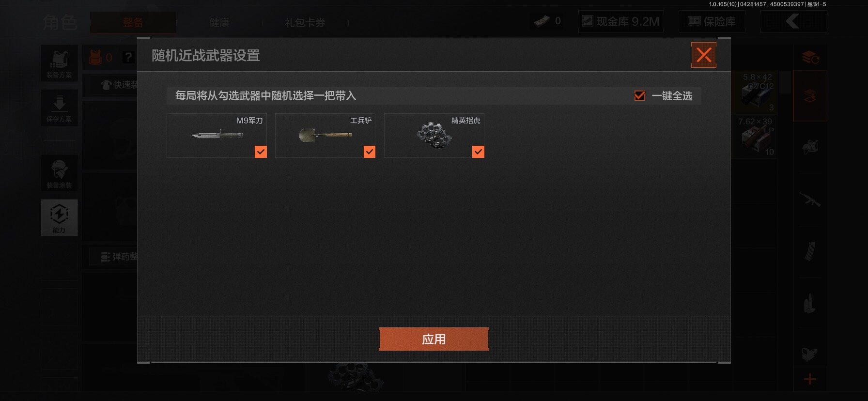Click the back arrow icon at top right
Image resolution: width=868 pixels, height=401 pixels.
(793, 21)
